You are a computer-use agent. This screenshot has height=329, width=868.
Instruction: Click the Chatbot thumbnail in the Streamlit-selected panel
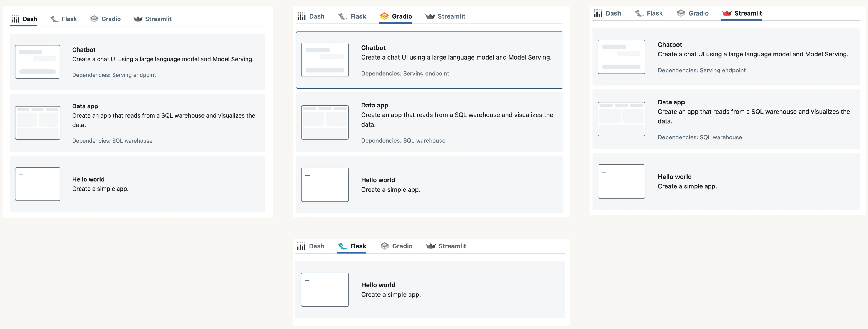[x=621, y=57]
